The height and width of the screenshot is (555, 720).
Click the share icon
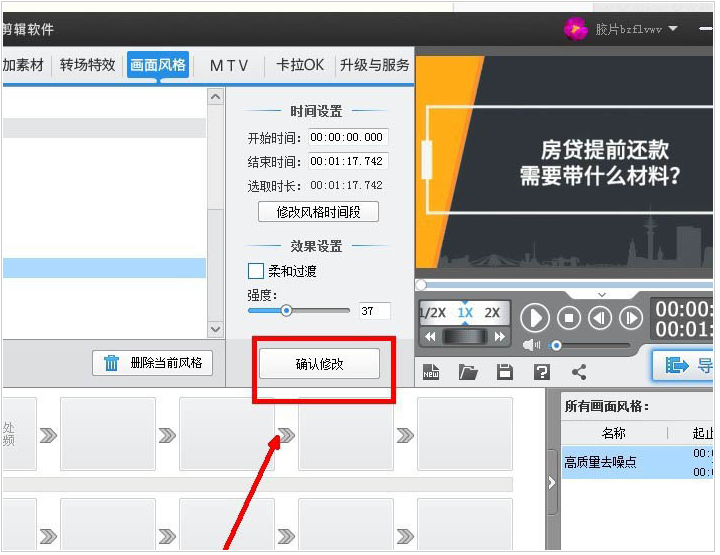point(579,371)
